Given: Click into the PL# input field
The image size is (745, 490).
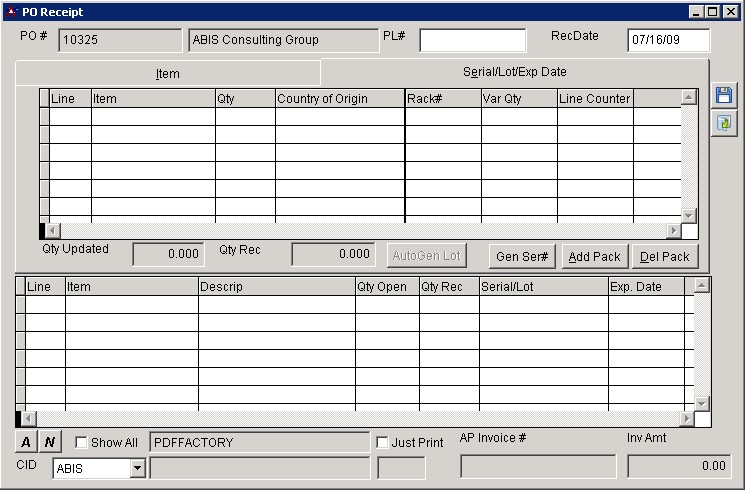Looking at the screenshot, I should (x=472, y=40).
